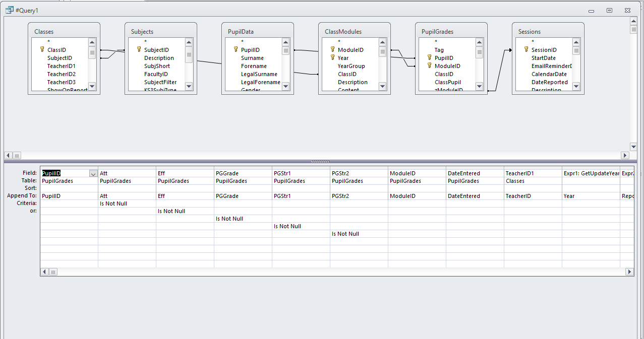Select Year key field in ClassModules
Screen dimensions: 644x339
click(x=343, y=58)
